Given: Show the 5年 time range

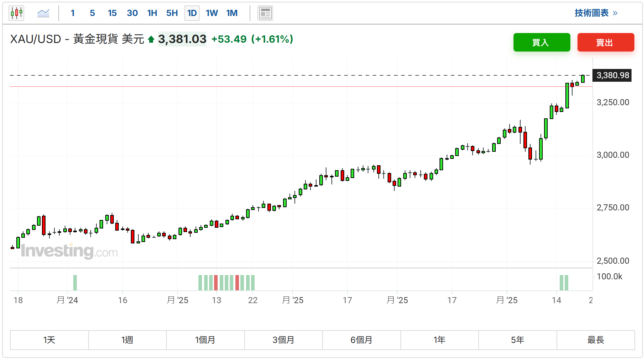Looking at the screenshot, I should coord(518,340).
